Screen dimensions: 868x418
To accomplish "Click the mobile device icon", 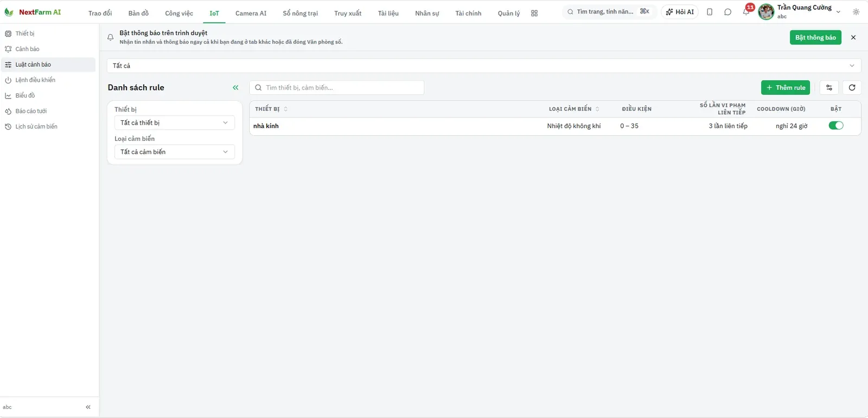I will (x=710, y=12).
